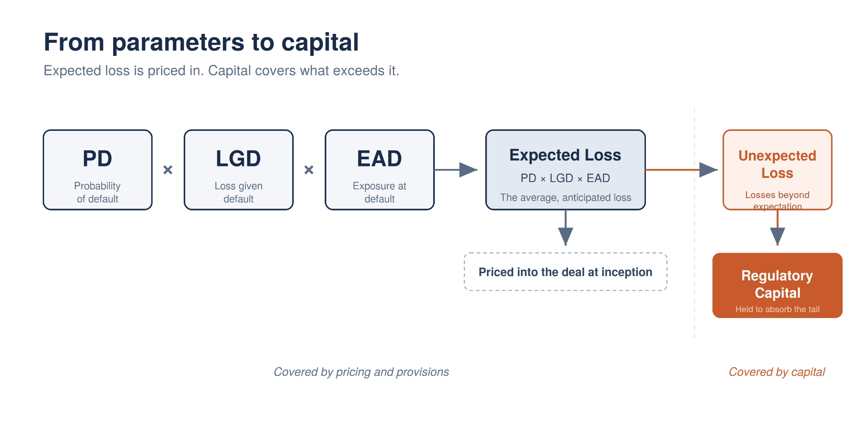Select the Expected Loss box

tap(565, 170)
